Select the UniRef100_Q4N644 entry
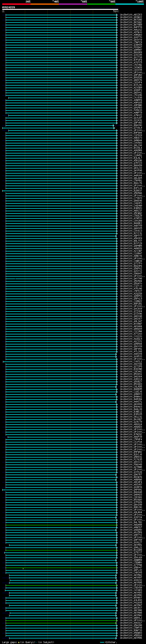 pos(131,140)
